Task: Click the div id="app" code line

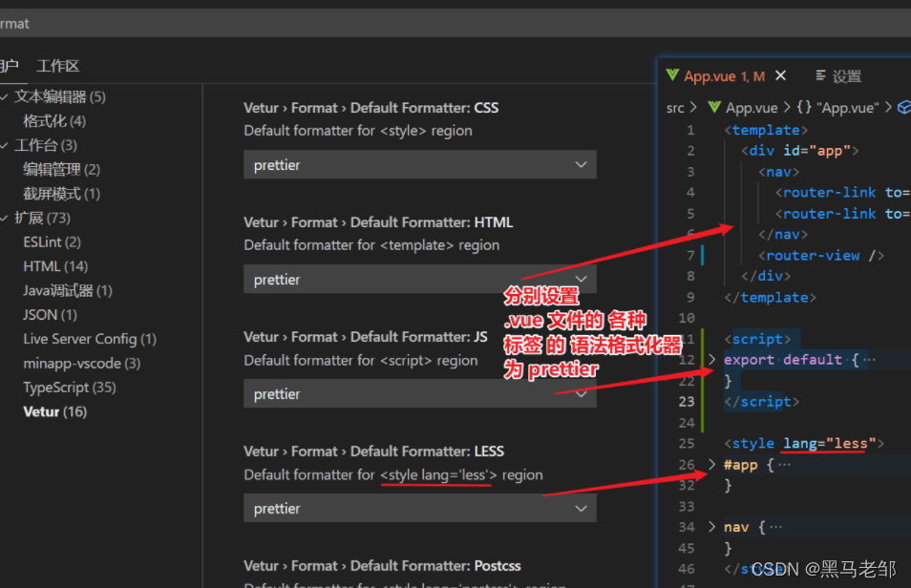Action: coord(800,151)
